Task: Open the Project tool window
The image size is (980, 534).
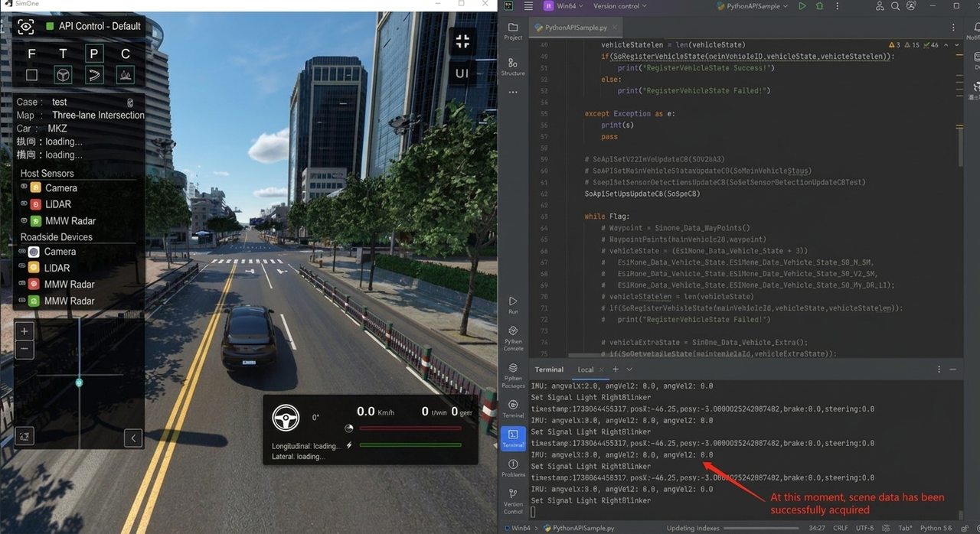Action: pos(513,31)
